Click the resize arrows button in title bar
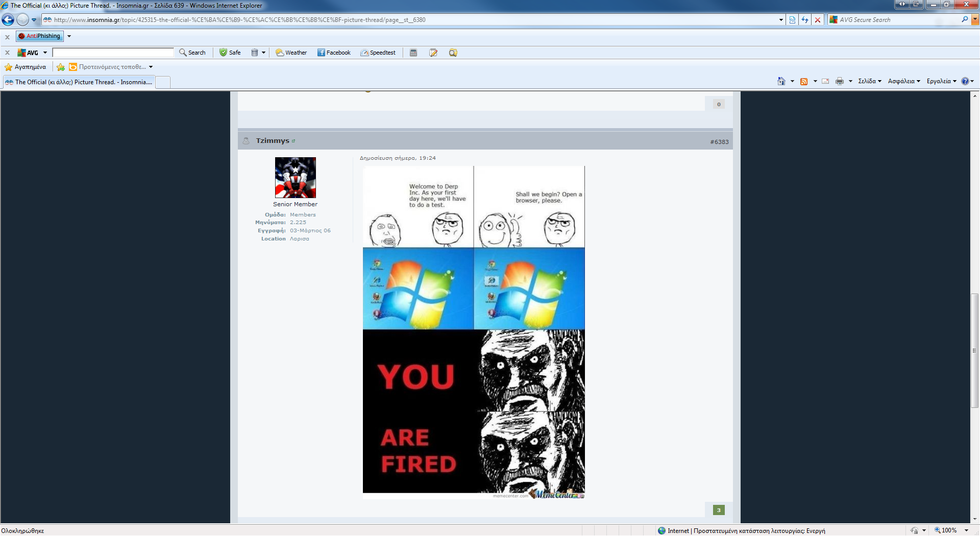This screenshot has height=536, width=980. pos(902,4)
